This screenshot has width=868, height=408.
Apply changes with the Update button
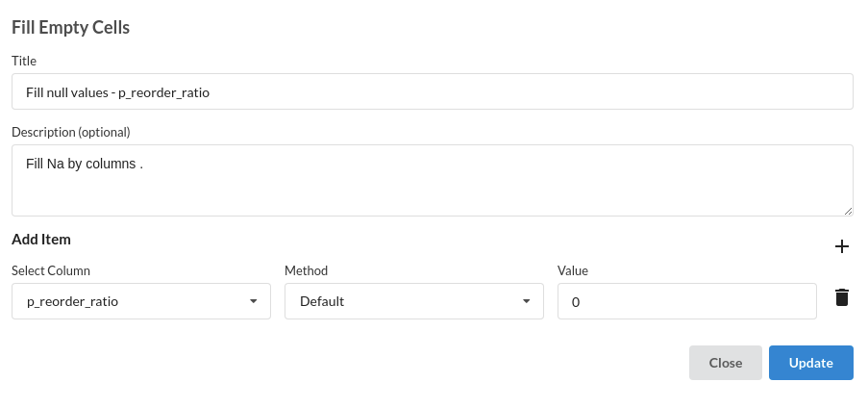coord(811,363)
